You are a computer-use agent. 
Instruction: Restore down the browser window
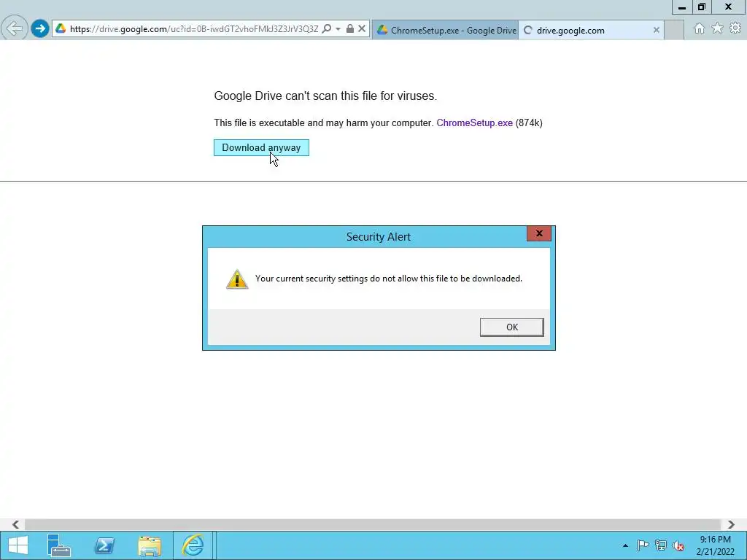(702, 7)
